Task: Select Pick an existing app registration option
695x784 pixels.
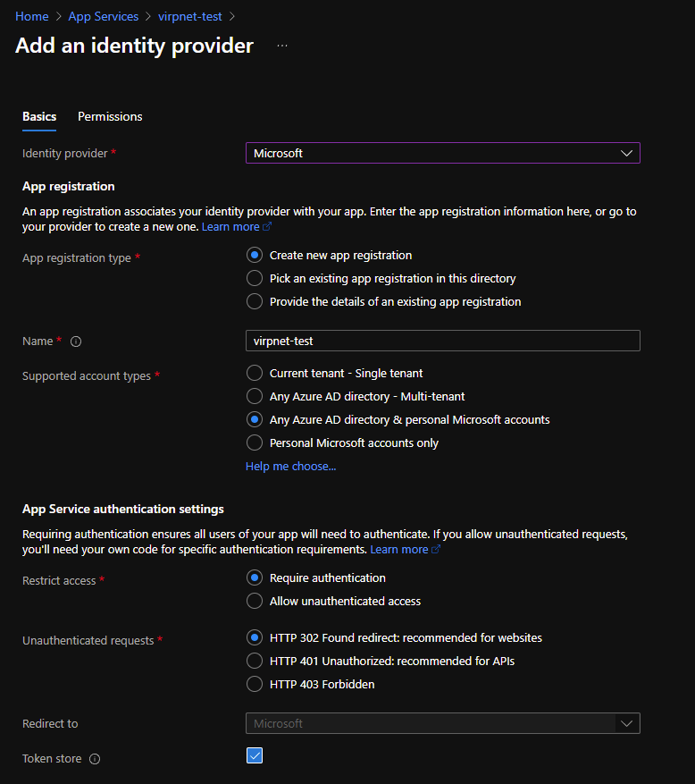Action: [x=255, y=278]
